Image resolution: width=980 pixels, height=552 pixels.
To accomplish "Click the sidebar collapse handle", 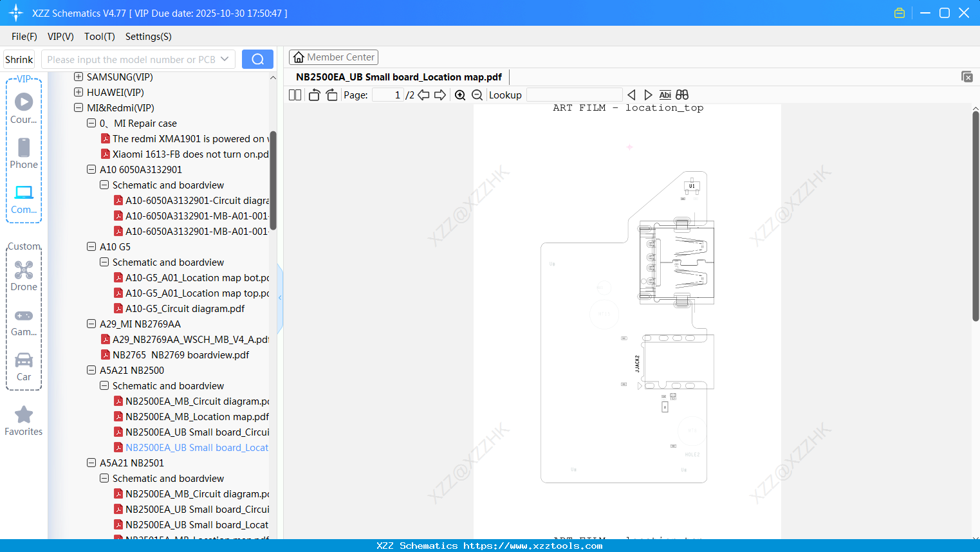I will click(x=280, y=298).
